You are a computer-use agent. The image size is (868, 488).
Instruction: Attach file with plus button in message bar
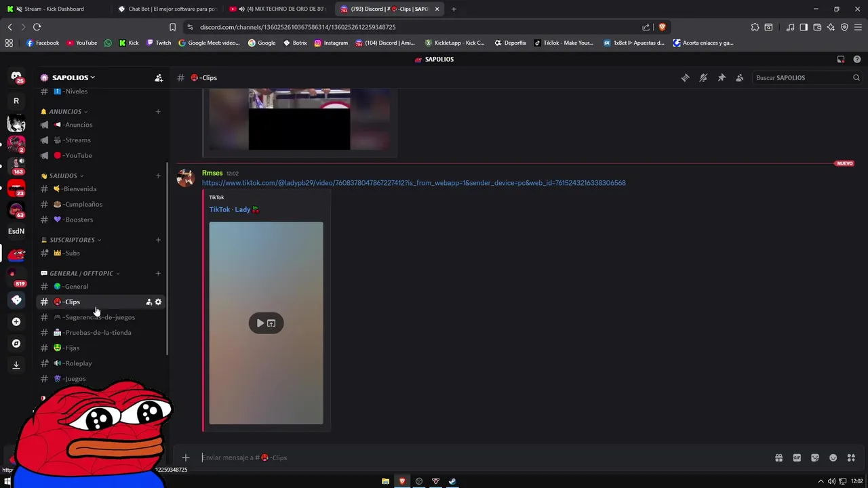[x=186, y=458]
